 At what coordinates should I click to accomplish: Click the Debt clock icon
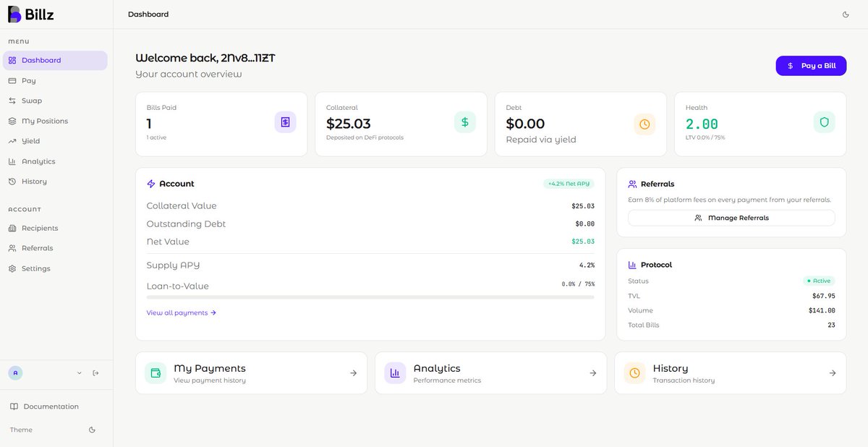point(644,124)
